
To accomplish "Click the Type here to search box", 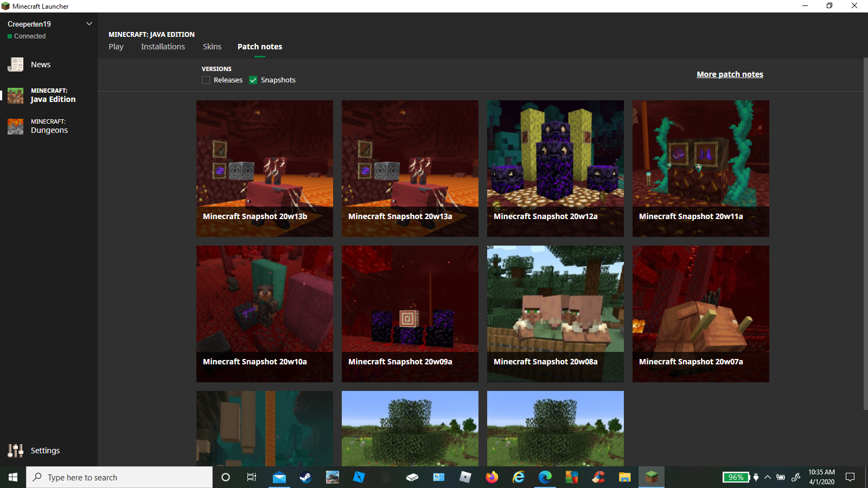I will pyautogui.click(x=119, y=477).
